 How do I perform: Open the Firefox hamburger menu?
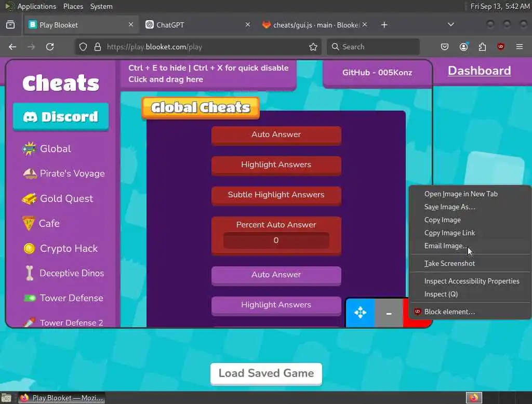[x=520, y=47]
